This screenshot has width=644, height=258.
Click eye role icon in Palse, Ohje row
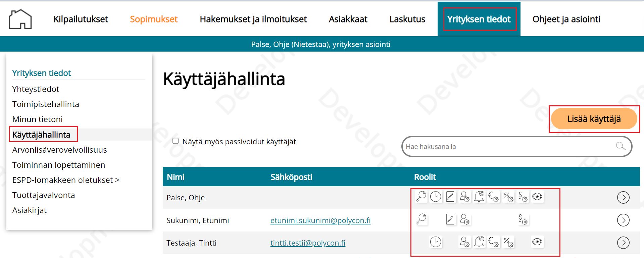click(x=537, y=197)
